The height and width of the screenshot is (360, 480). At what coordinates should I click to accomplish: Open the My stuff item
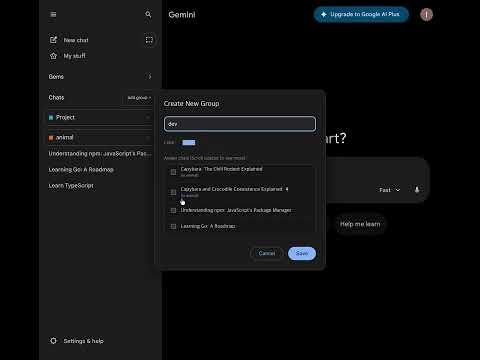point(74,56)
